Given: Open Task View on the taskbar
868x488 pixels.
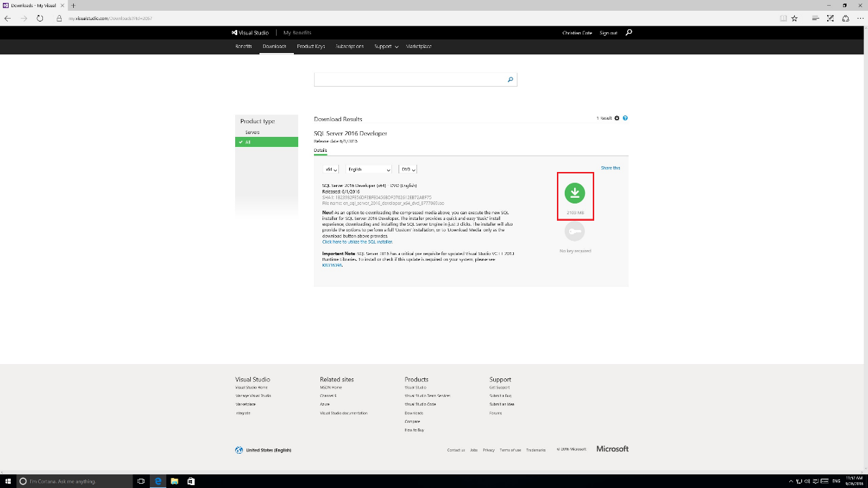Looking at the screenshot, I should 141,481.
